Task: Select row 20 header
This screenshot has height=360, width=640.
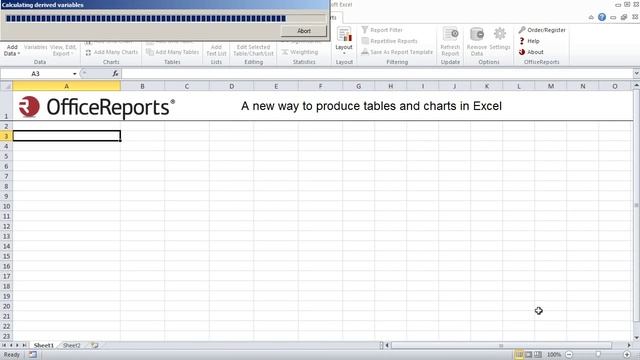Action: (6, 307)
